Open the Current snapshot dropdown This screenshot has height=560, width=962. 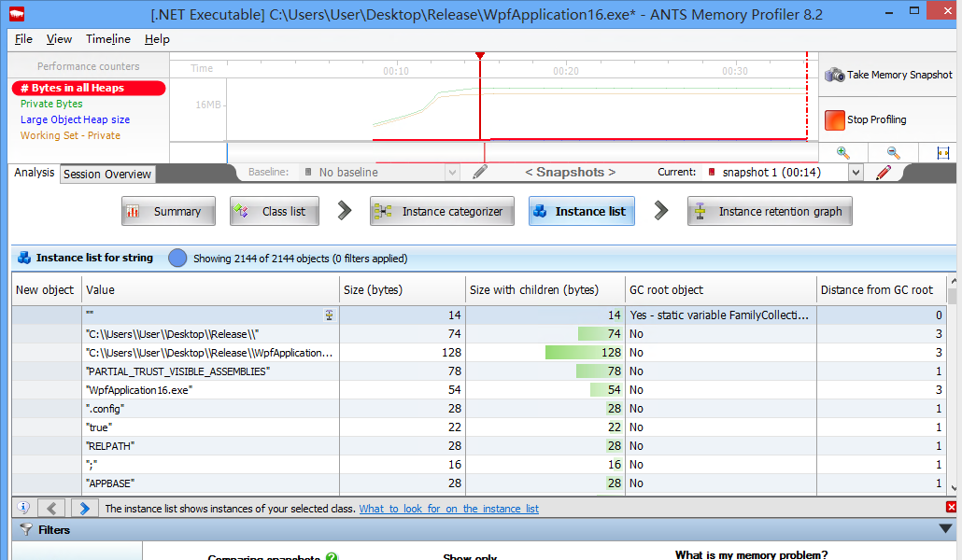coord(856,173)
